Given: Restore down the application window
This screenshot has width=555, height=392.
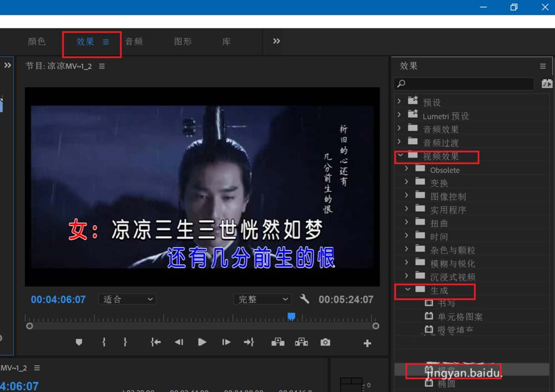Looking at the screenshot, I should click(x=514, y=7).
